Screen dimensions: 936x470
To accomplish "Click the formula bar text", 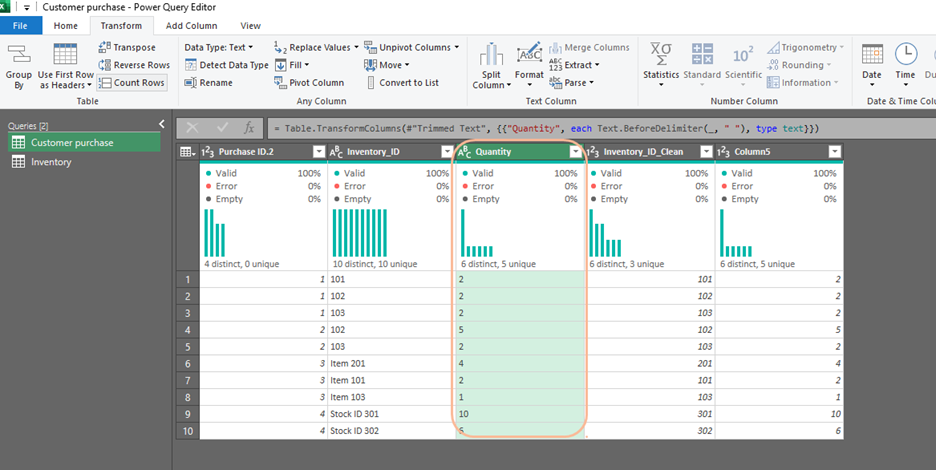I will click(x=546, y=128).
